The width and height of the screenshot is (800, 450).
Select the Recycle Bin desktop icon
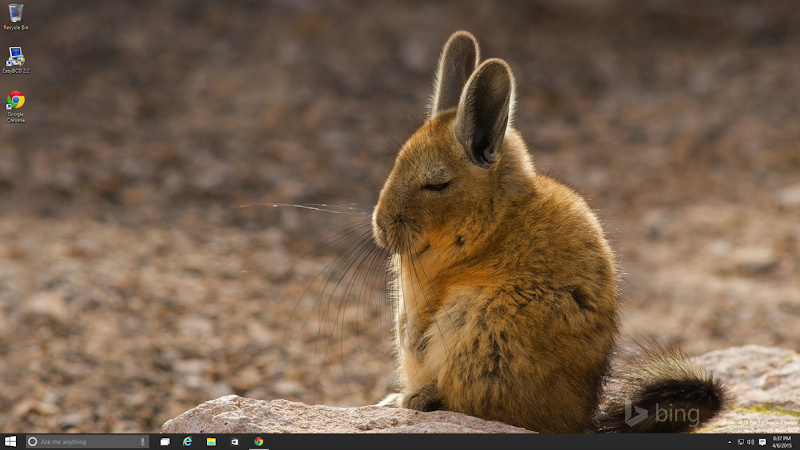click(x=16, y=15)
